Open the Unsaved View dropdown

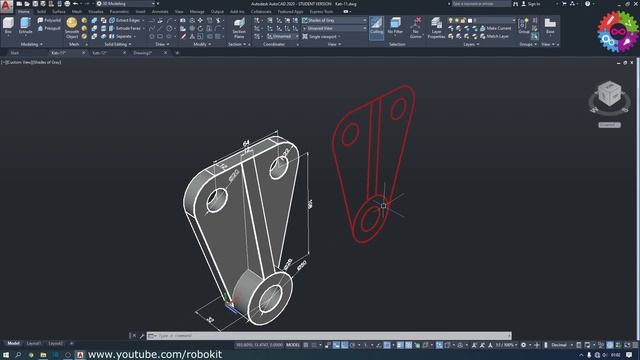334,28
